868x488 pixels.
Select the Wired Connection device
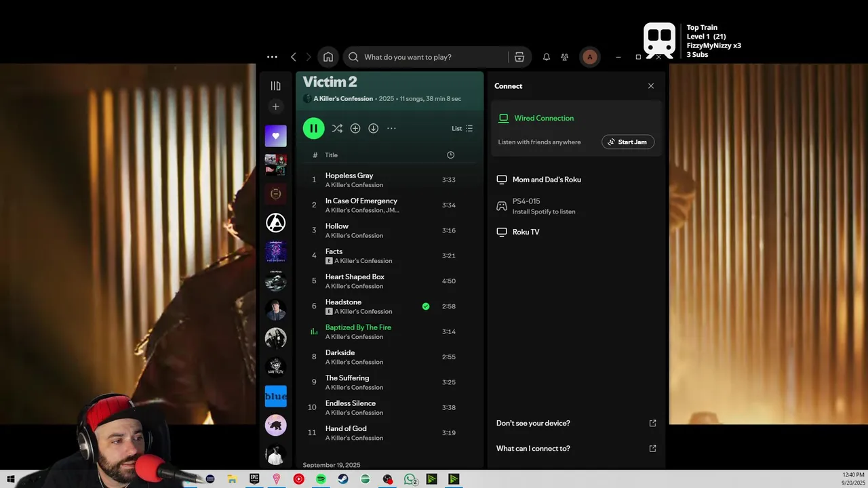pyautogui.click(x=543, y=118)
